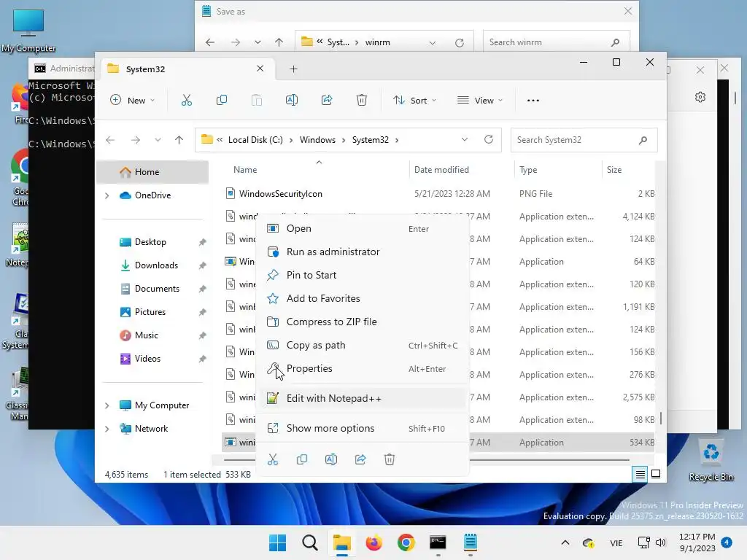Screen dimensions: 747x560
Task: Click Refresh in the Save as dialog
Action: click(460, 42)
